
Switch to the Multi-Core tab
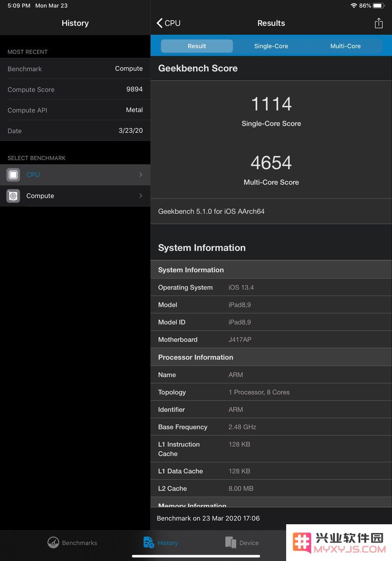[345, 46]
